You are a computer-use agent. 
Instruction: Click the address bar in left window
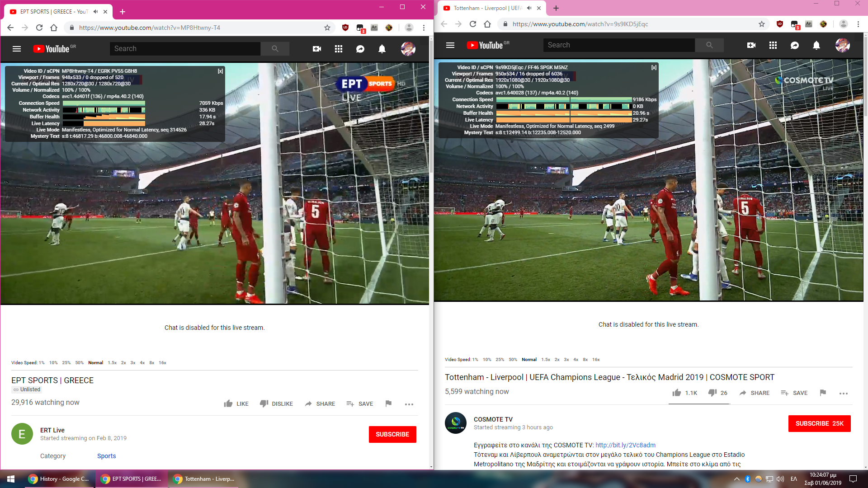coord(199,28)
